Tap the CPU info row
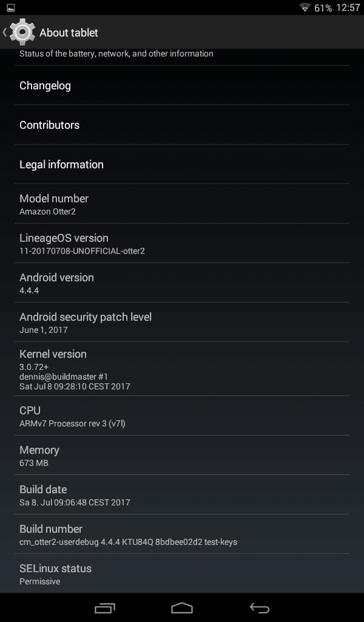Viewport: 364px width, 622px height. pos(182,415)
